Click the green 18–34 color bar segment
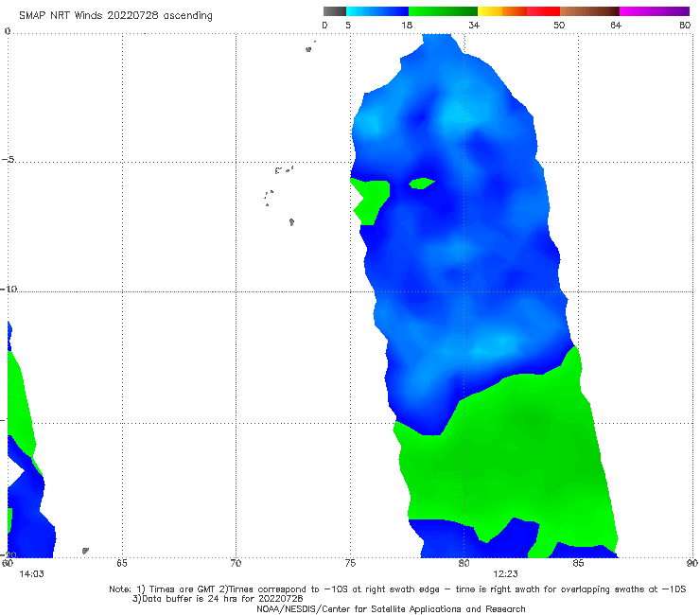Image resolution: width=700 pixels, height=615 pixels. [443, 11]
